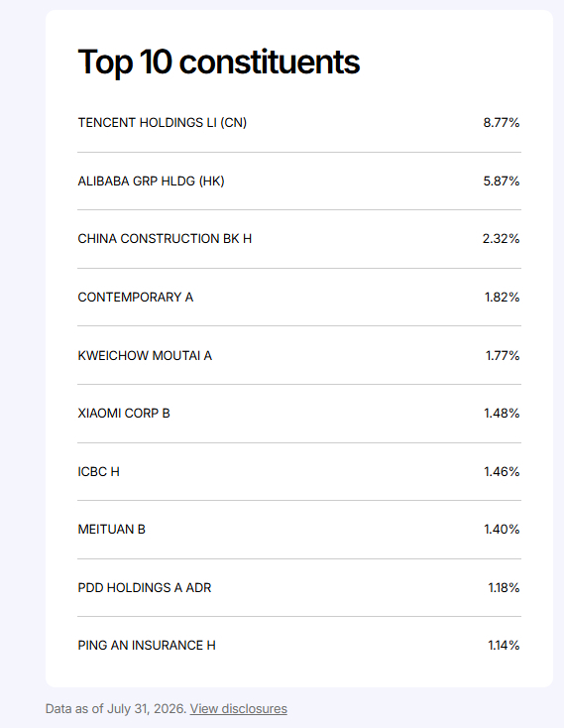Screen dimensions: 564x728
Task: Select the 2.32% weight figure
Action: 501,239
